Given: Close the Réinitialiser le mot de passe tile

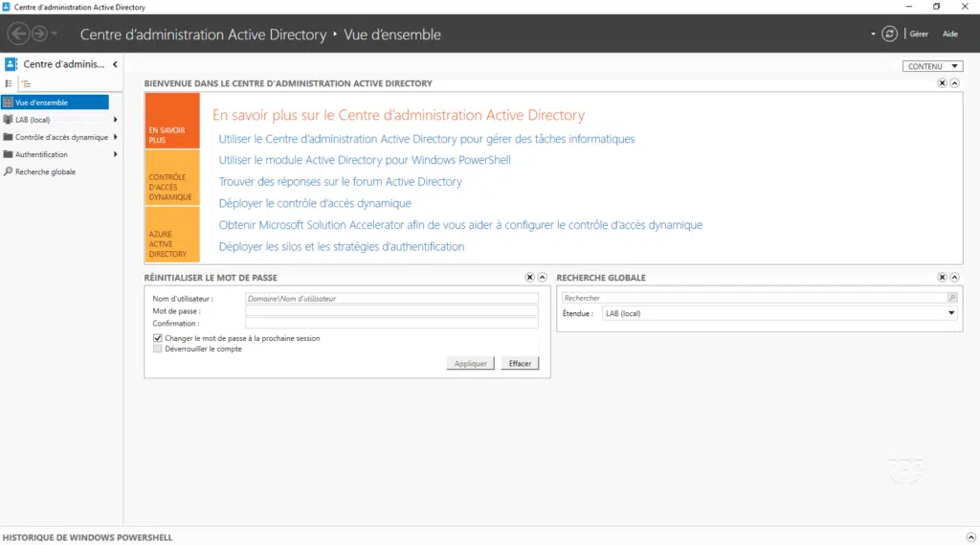Looking at the screenshot, I should [x=529, y=277].
